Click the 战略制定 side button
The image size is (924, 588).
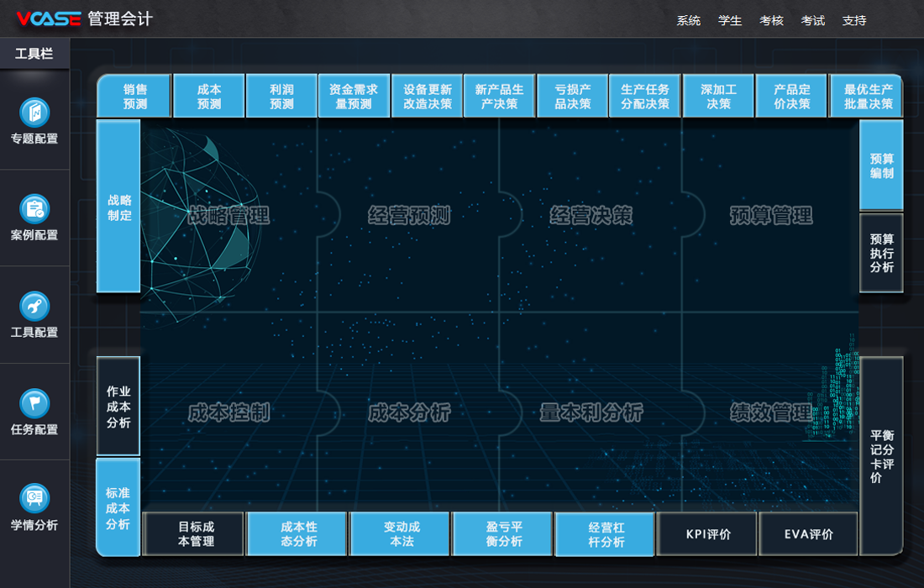(x=119, y=207)
